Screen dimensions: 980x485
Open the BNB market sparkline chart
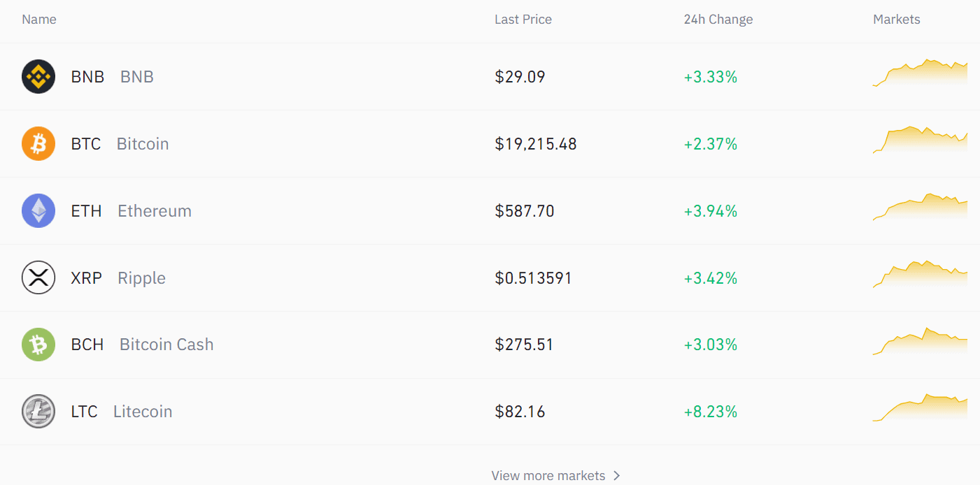[920, 73]
